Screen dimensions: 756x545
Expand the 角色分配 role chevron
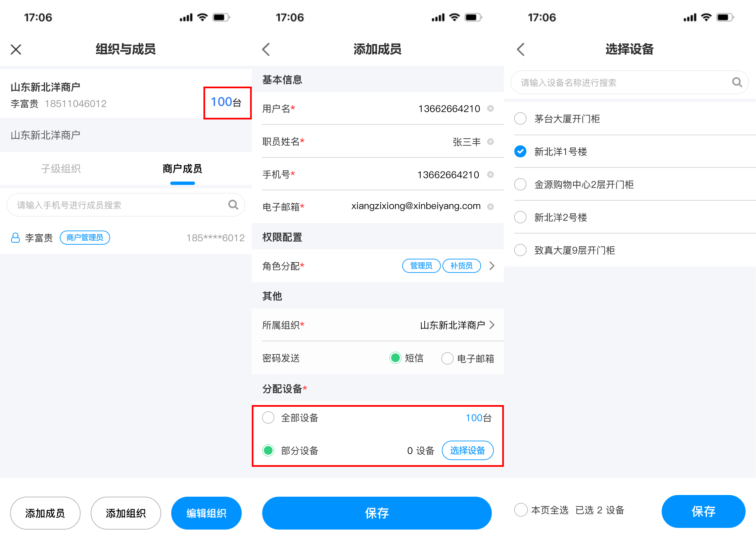point(492,266)
